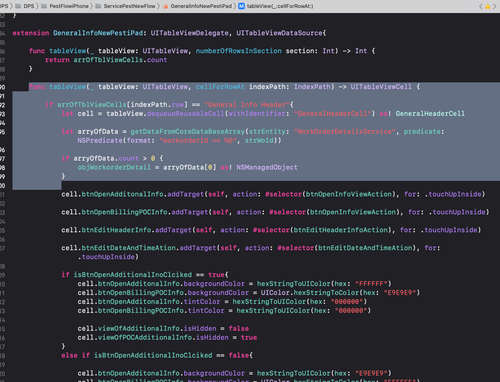Image resolution: width=500 pixels, height=382 pixels.
Task: Click 'btnEditHeaderInfo.addTarget' call
Action: point(137,230)
